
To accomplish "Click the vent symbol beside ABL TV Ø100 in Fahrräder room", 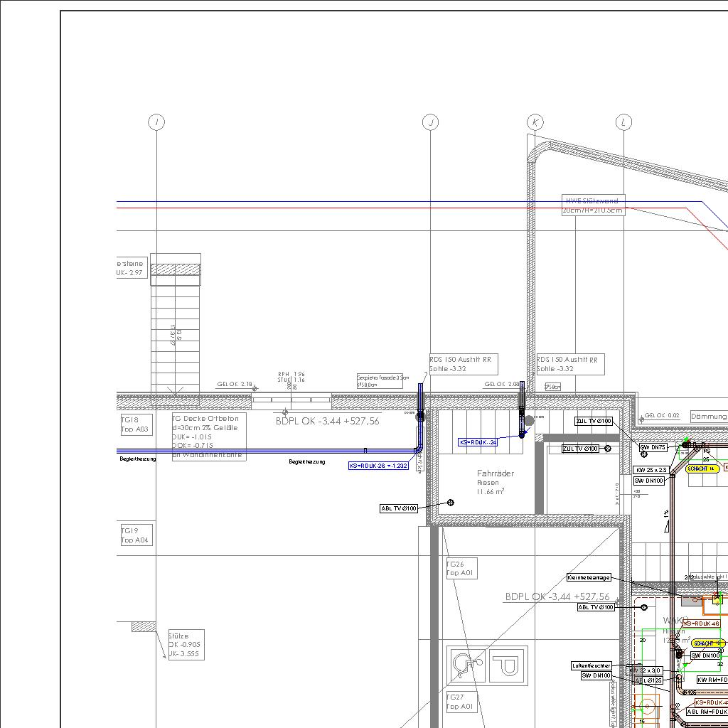I will point(450,503).
